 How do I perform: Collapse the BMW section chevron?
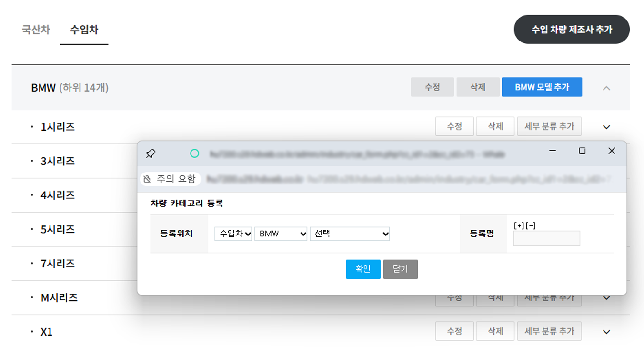[x=606, y=88]
